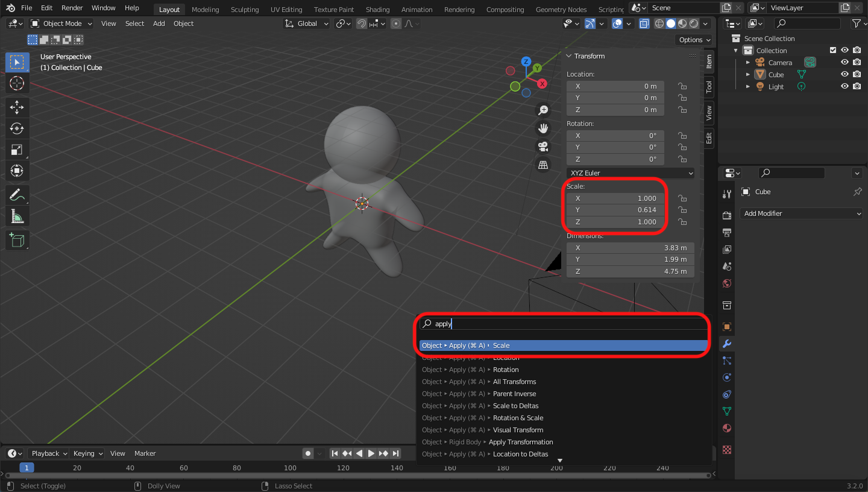
Task: Pin the Cube properties panel
Action: [x=857, y=192]
